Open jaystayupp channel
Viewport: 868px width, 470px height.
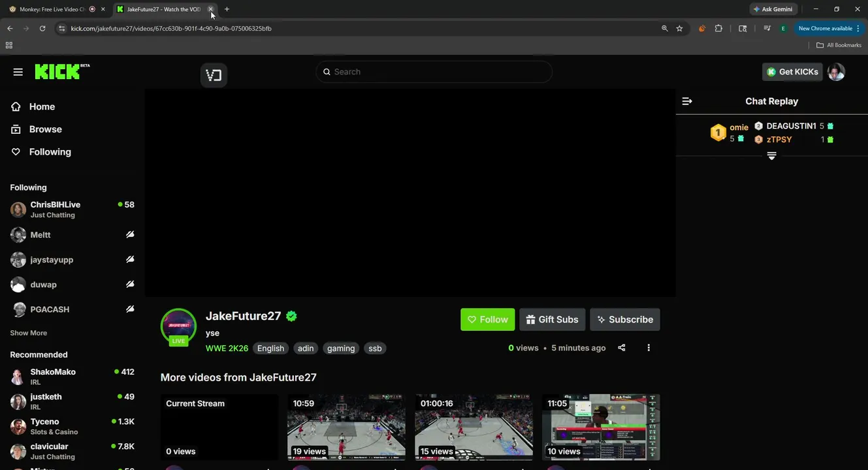pos(72,260)
